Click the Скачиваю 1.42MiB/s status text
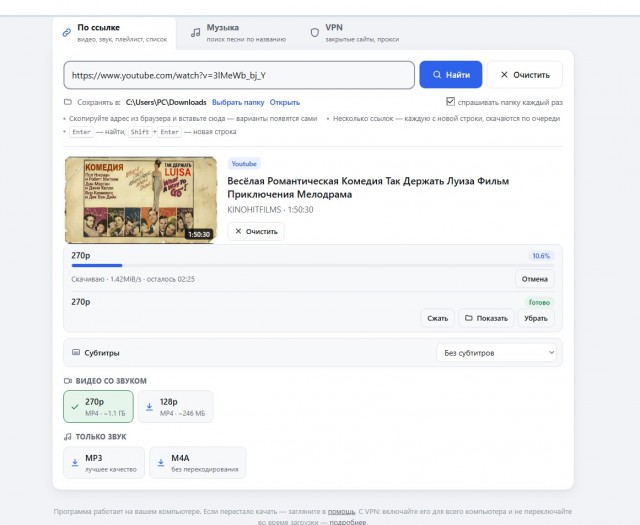This screenshot has width=640, height=525. [133, 279]
